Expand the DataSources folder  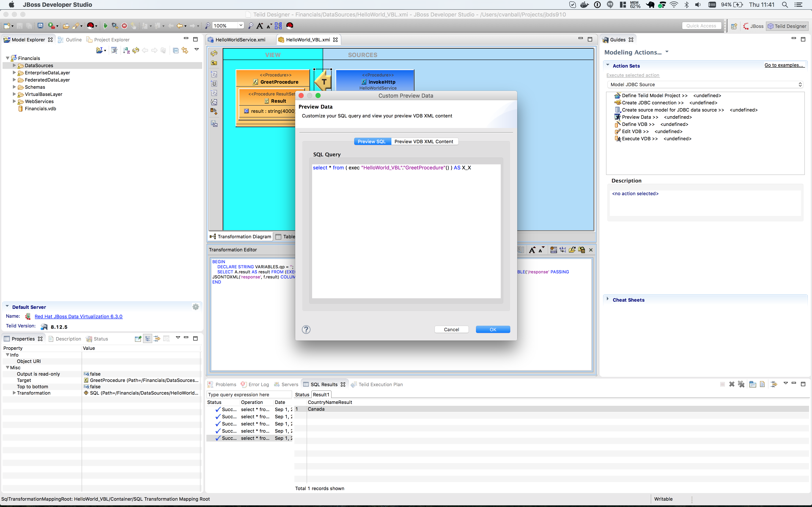[x=14, y=65]
